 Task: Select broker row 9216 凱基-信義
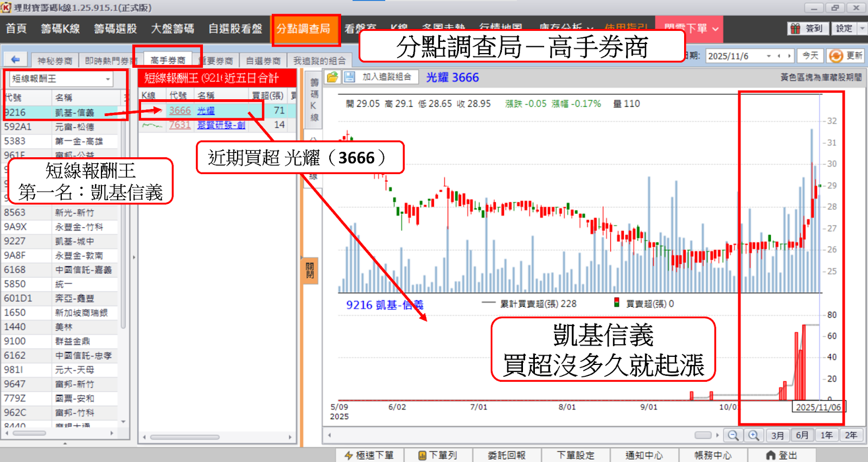tap(60, 112)
